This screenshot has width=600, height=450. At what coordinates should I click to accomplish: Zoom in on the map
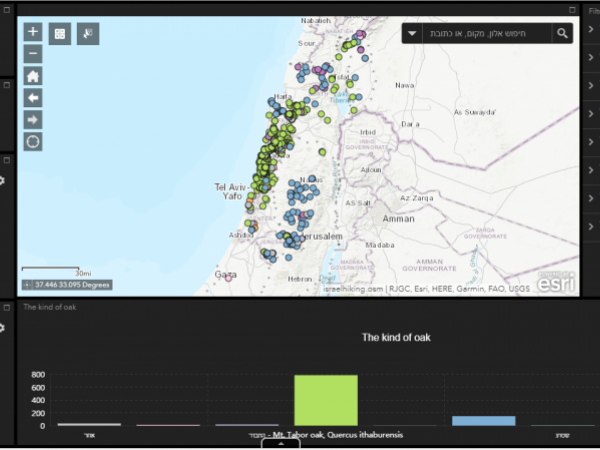(33, 32)
